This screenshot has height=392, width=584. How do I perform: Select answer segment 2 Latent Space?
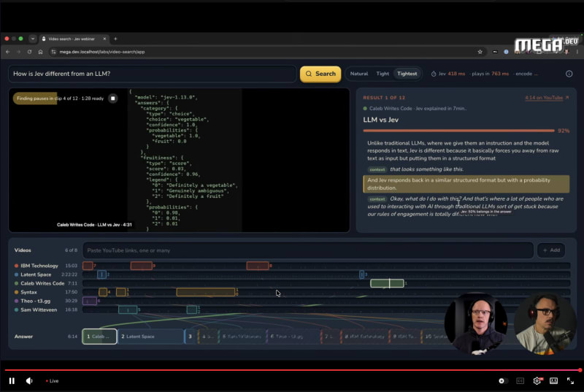[151, 337]
